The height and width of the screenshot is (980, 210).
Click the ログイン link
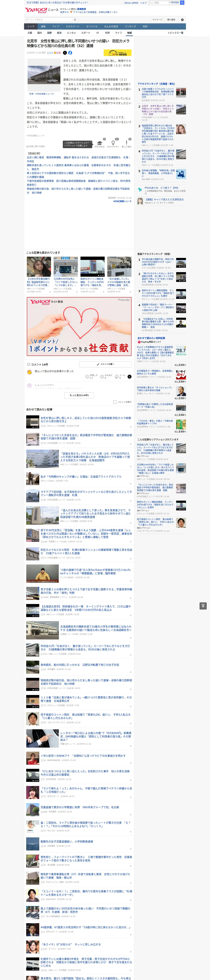click(64, 12)
